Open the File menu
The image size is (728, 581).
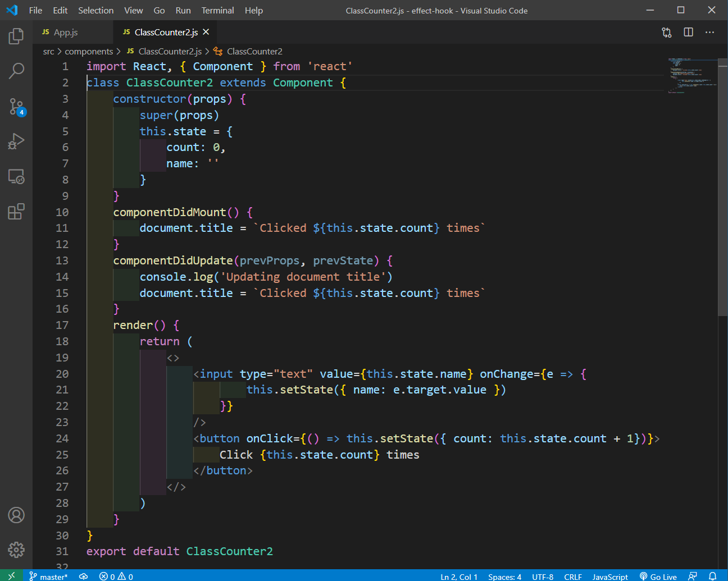(35, 10)
